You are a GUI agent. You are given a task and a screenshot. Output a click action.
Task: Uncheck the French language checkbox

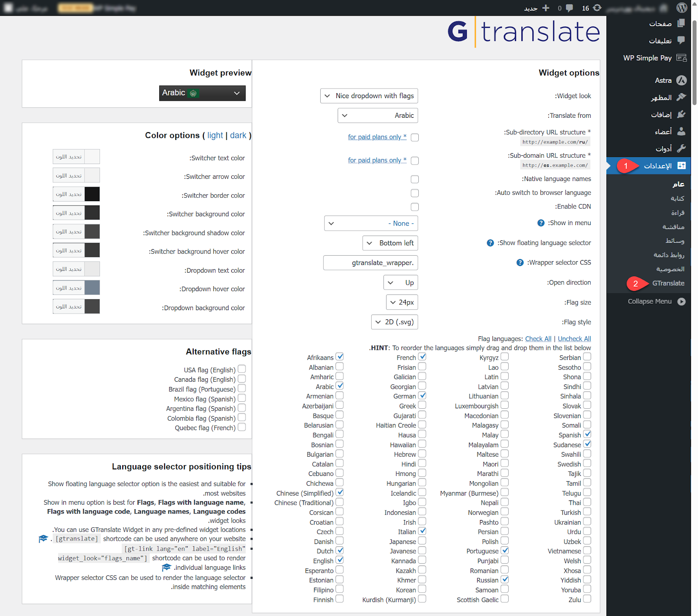[x=422, y=357]
